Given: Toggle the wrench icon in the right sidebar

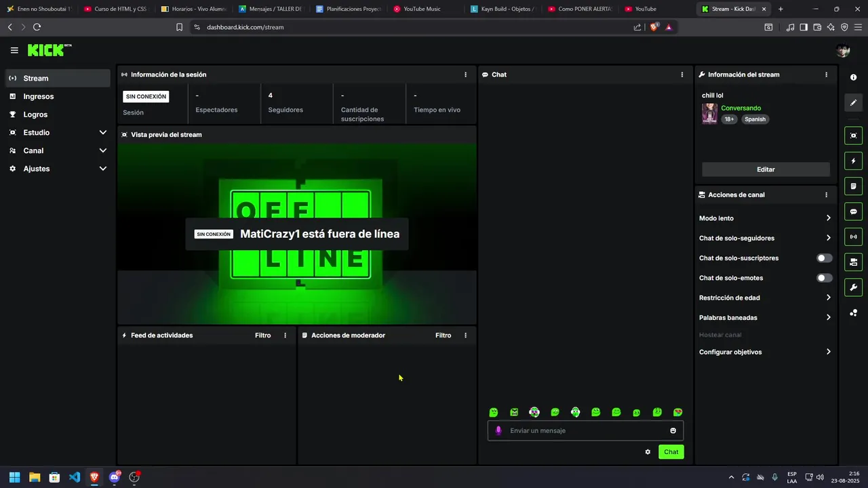Looking at the screenshot, I should pos(853,287).
